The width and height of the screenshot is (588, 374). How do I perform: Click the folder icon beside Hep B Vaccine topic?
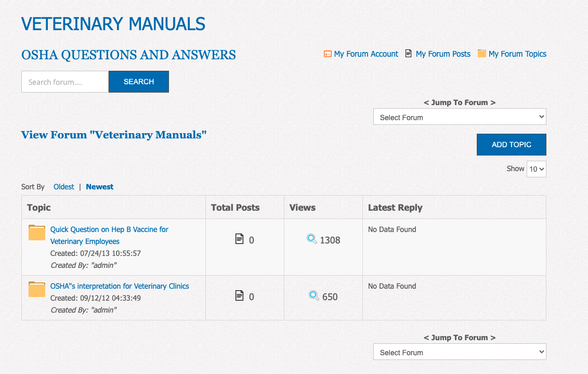point(37,233)
